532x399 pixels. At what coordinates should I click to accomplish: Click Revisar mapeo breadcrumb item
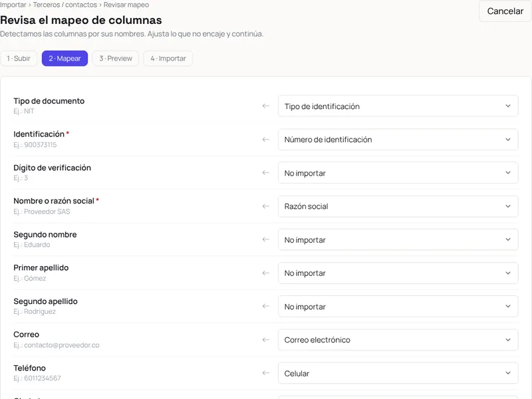(126, 5)
